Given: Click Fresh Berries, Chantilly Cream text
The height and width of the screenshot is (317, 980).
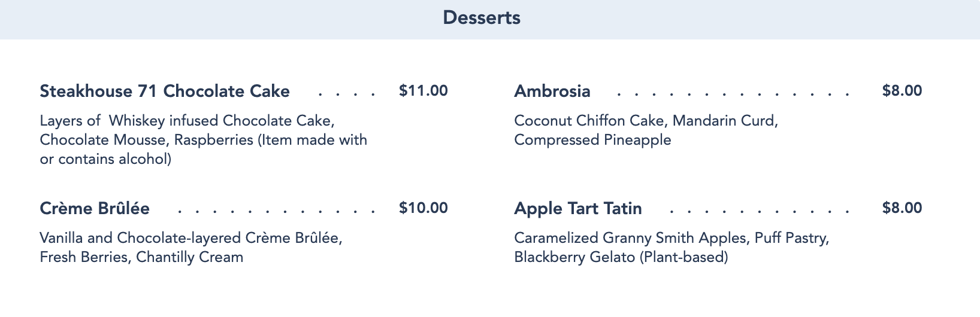Looking at the screenshot, I should click(x=141, y=257).
